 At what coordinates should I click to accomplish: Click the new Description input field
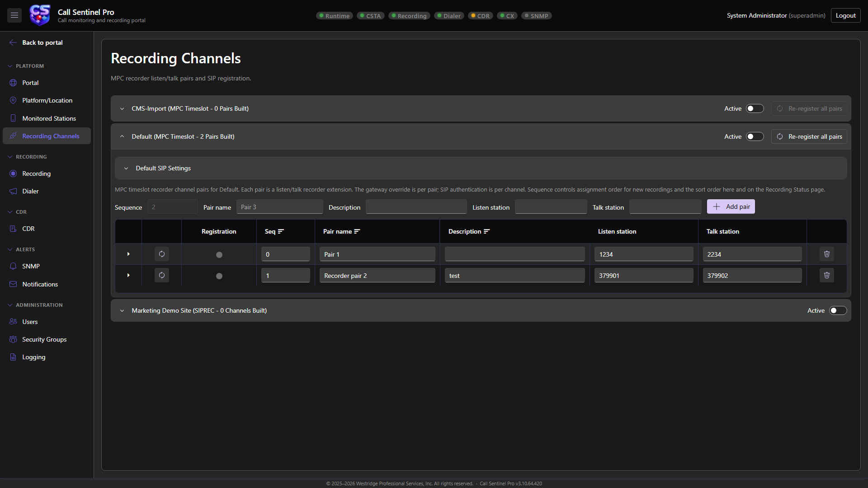[416, 206]
